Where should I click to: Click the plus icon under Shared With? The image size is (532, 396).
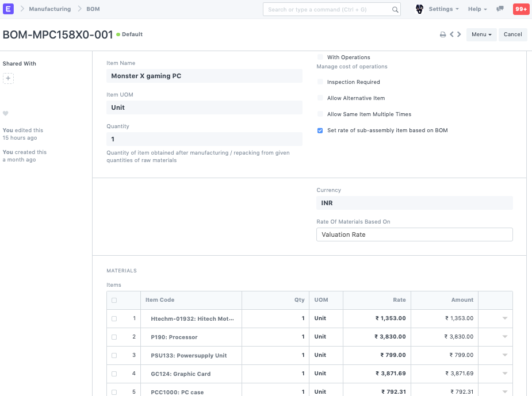pos(8,78)
